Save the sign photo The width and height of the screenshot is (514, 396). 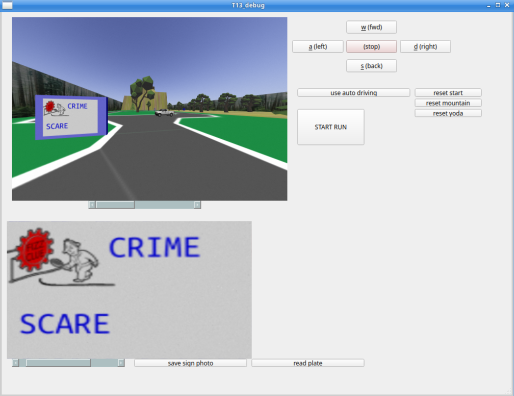coord(190,363)
